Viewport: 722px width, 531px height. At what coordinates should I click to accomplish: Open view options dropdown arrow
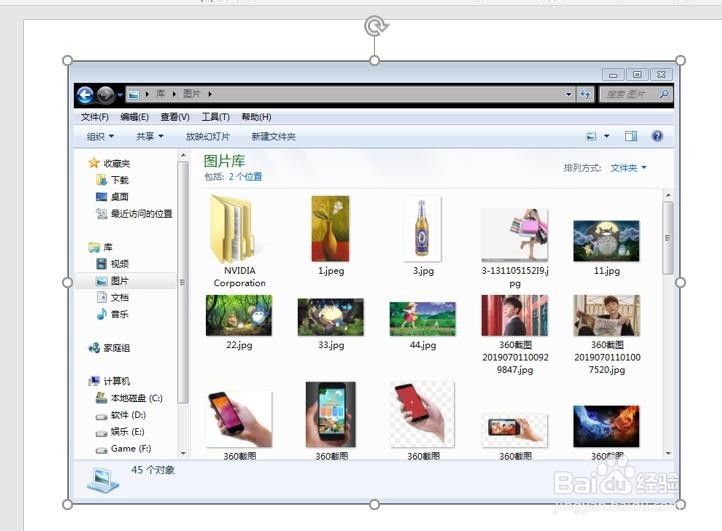coord(606,136)
